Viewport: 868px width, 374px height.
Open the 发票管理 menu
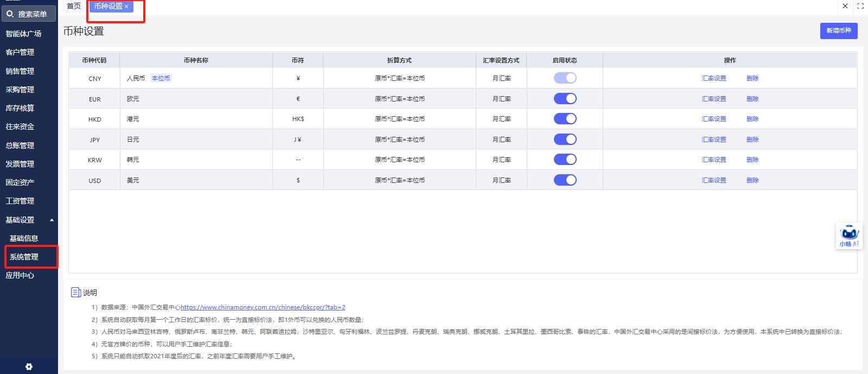pos(20,164)
